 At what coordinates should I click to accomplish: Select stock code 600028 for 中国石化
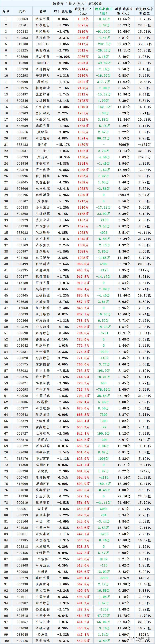click(22, 396)
